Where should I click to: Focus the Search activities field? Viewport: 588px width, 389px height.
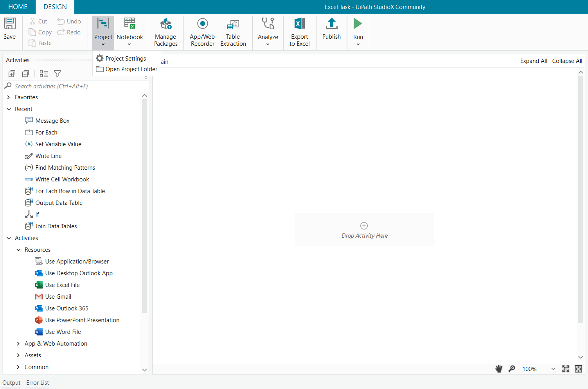[x=74, y=86]
